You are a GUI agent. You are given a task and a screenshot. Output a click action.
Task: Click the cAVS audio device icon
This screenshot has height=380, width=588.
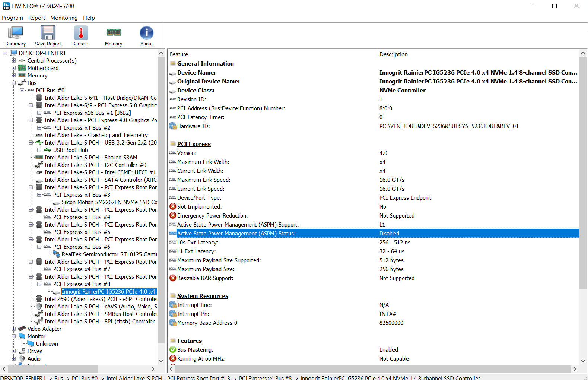[39, 306]
